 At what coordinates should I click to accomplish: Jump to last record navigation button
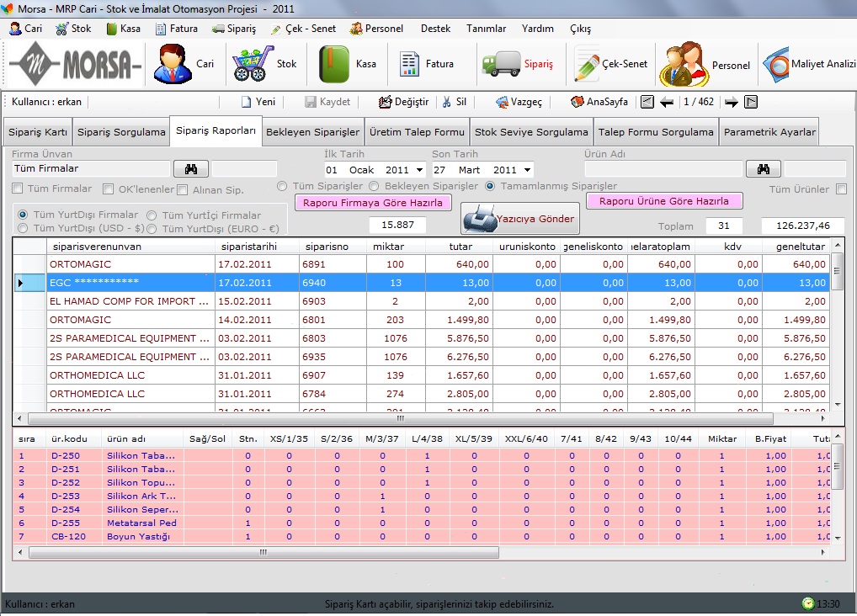tap(751, 102)
